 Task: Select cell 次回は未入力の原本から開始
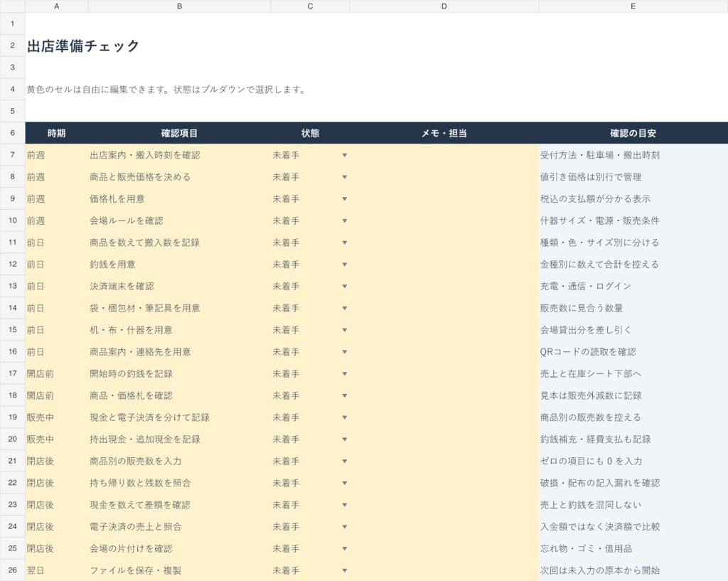click(x=633, y=570)
